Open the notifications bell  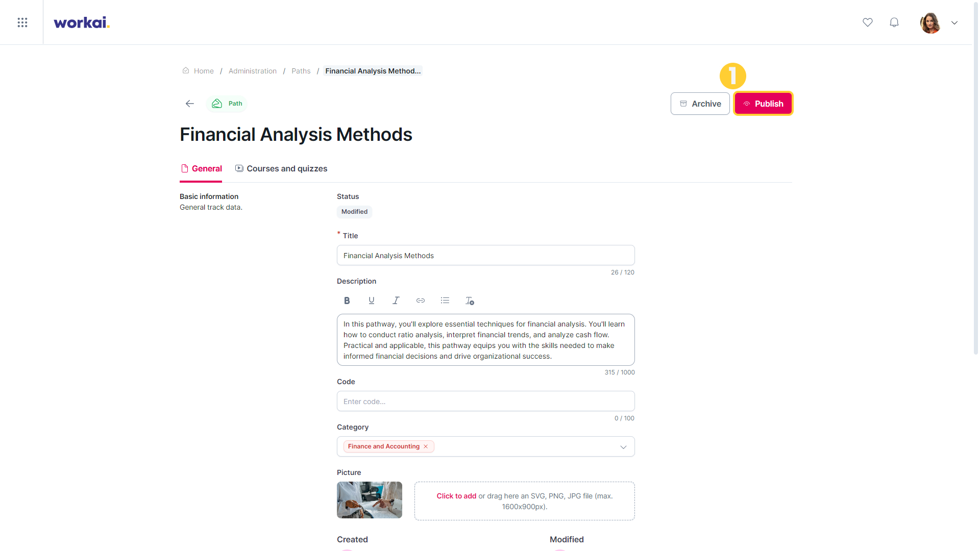point(894,22)
